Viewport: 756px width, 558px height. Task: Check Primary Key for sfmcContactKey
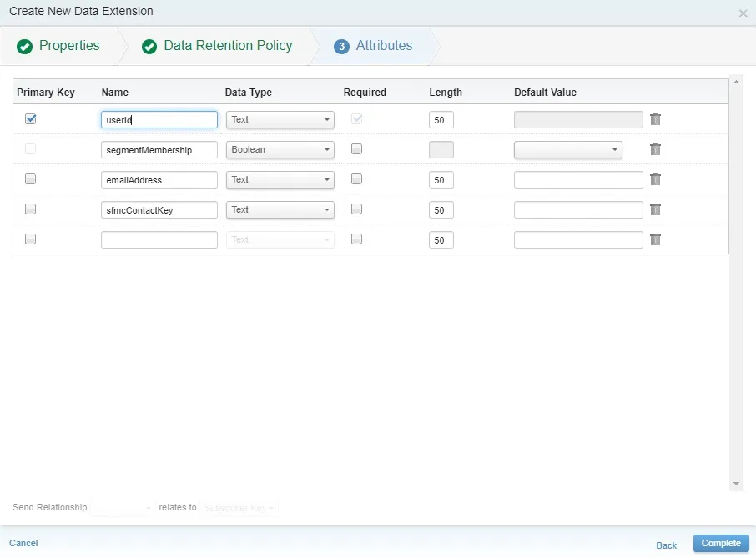tap(31, 209)
